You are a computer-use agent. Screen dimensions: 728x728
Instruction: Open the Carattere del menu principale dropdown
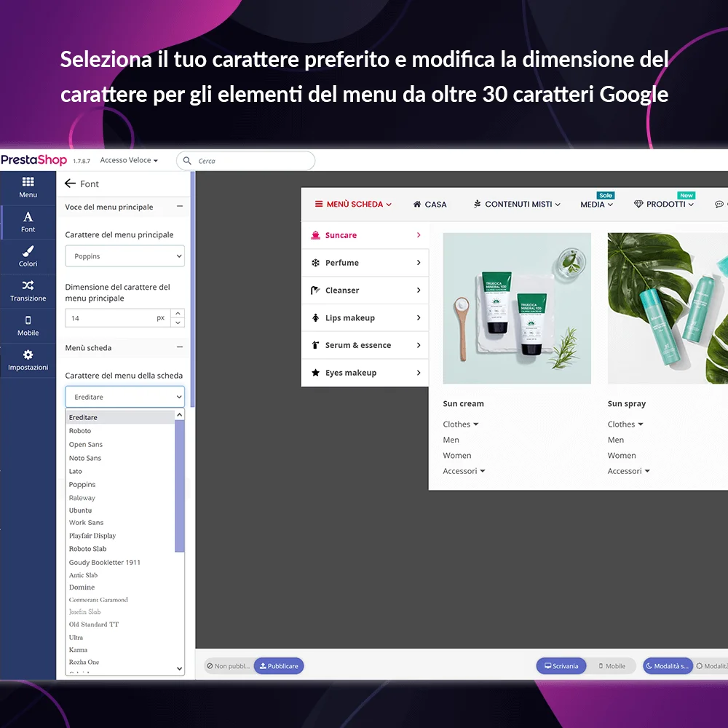click(x=124, y=256)
